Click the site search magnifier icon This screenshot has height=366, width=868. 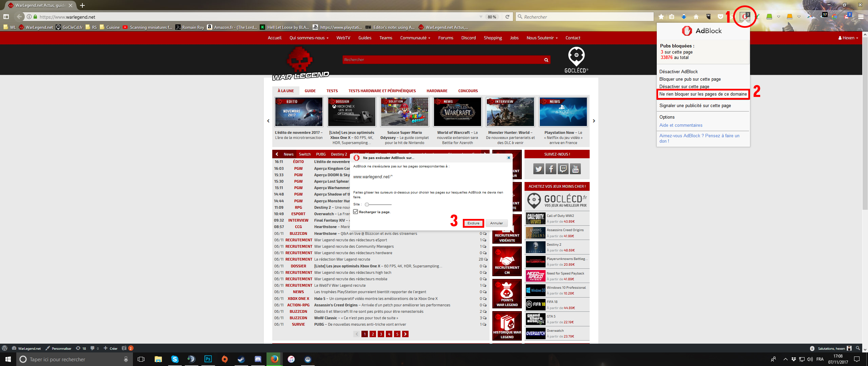[546, 60]
